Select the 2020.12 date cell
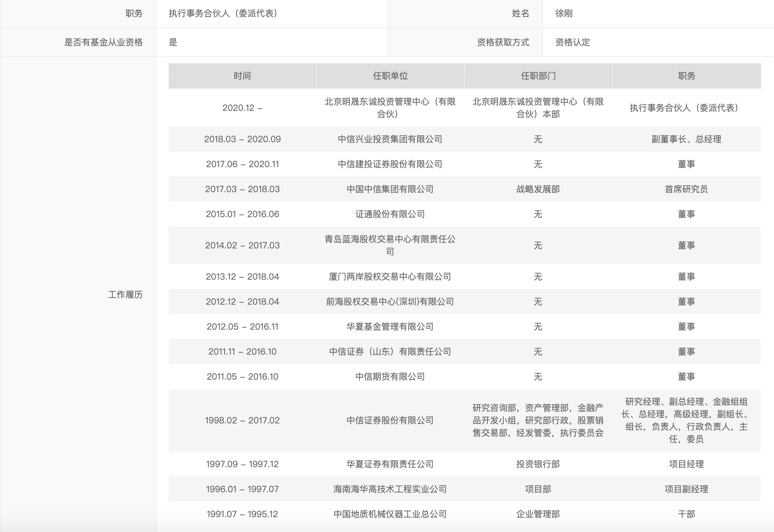The image size is (774, 532). pos(242,108)
